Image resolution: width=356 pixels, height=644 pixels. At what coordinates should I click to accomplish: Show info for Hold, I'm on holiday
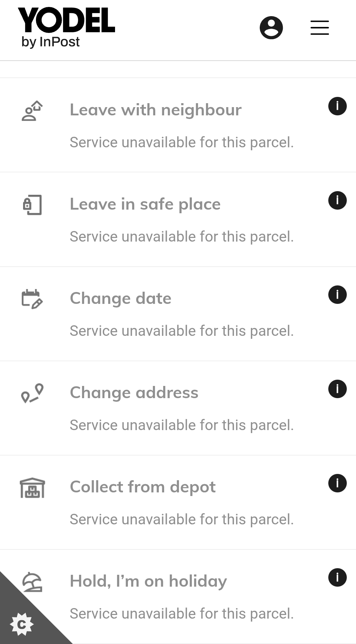pos(337,577)
